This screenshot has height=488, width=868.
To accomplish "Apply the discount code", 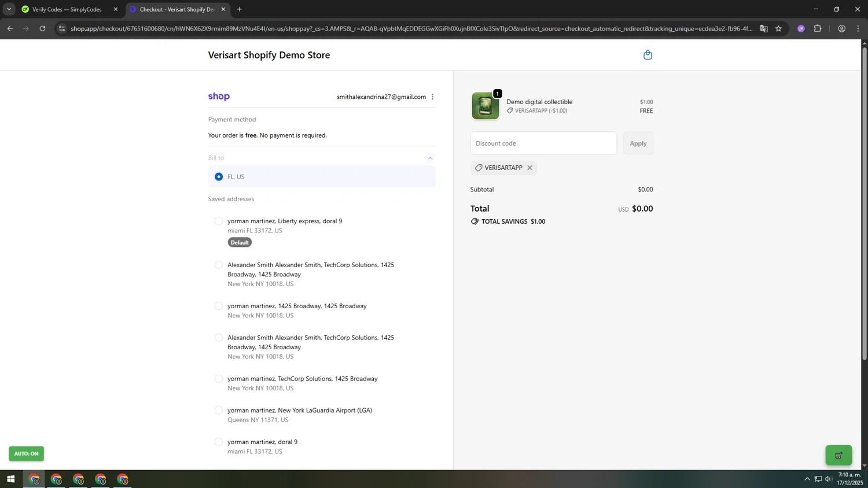I will click(638, 143).
